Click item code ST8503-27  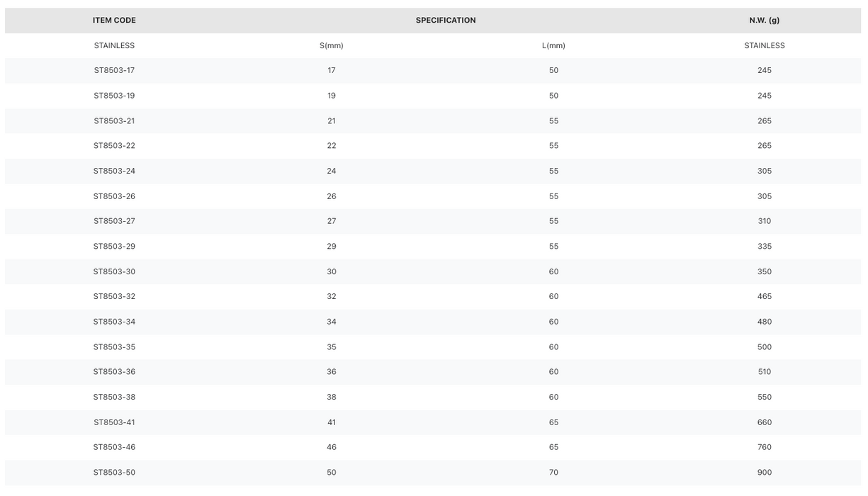coord(114,221)
